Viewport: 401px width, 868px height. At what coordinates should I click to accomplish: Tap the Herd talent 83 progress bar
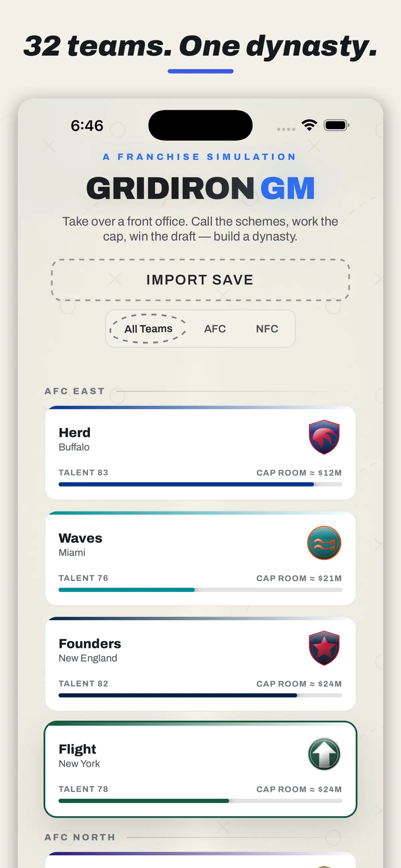tap(200, 484)
